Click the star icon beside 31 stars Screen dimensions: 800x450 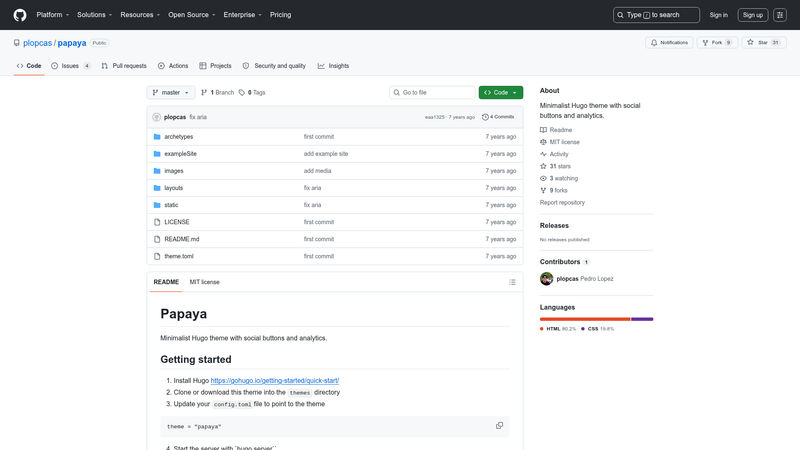point(543,166)
